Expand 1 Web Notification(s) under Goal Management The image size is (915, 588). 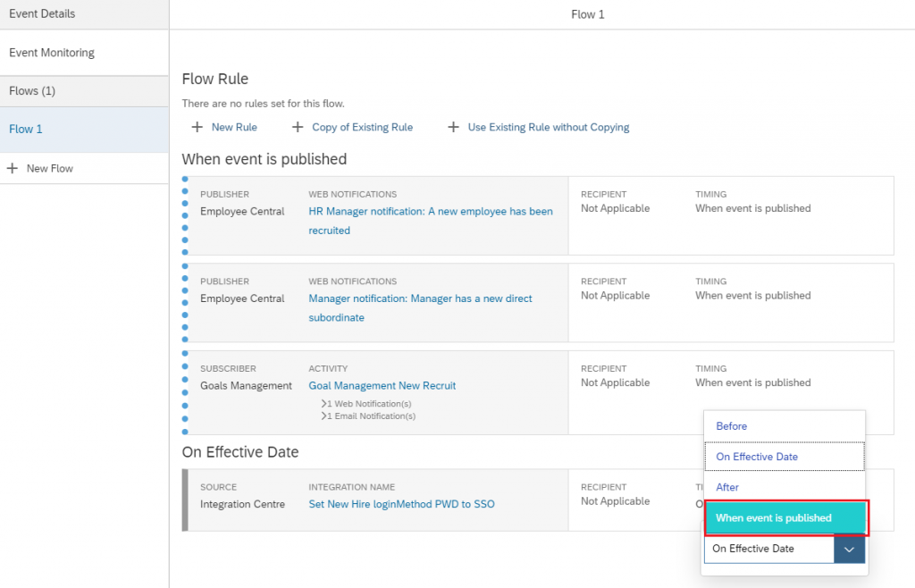(x=366, y=404)
